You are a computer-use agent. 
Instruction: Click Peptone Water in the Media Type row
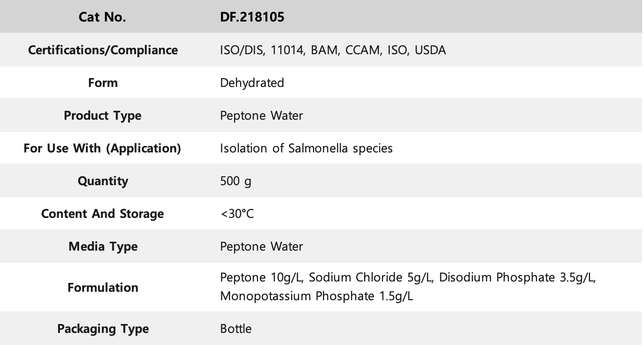pyautogui.click(x=261, y=246)
